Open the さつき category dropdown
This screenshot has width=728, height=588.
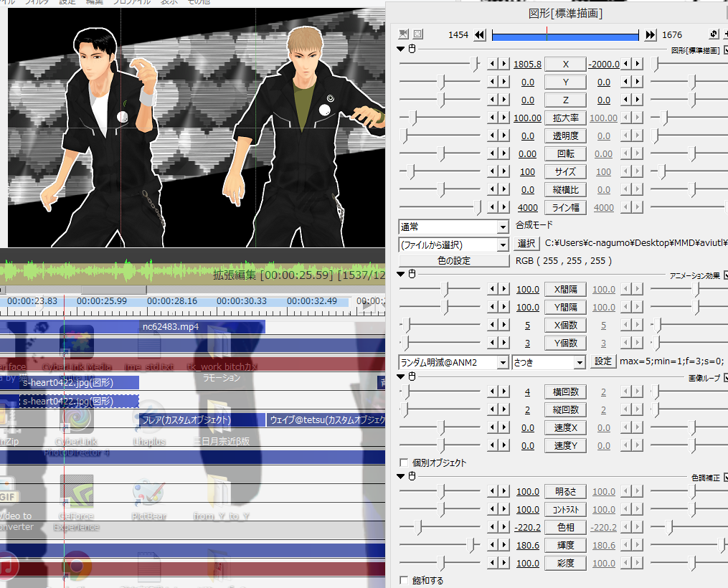coord(580,362)
